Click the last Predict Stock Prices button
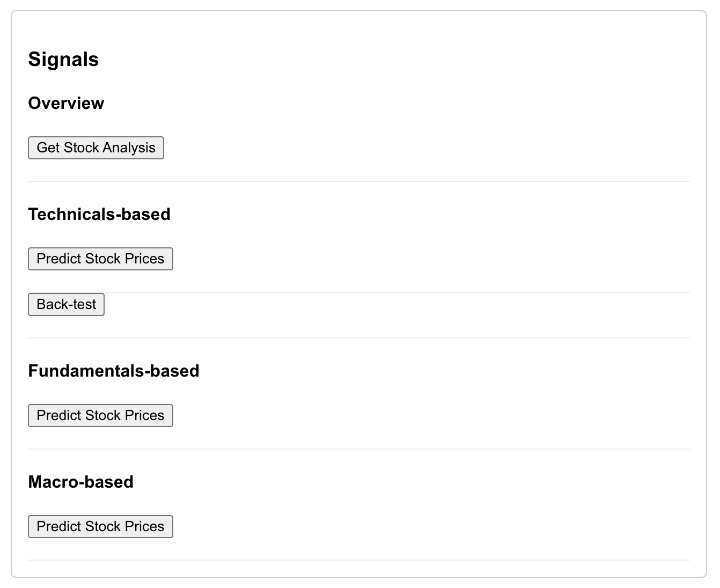This screenshot has height=588, width=720. [100, 526]
